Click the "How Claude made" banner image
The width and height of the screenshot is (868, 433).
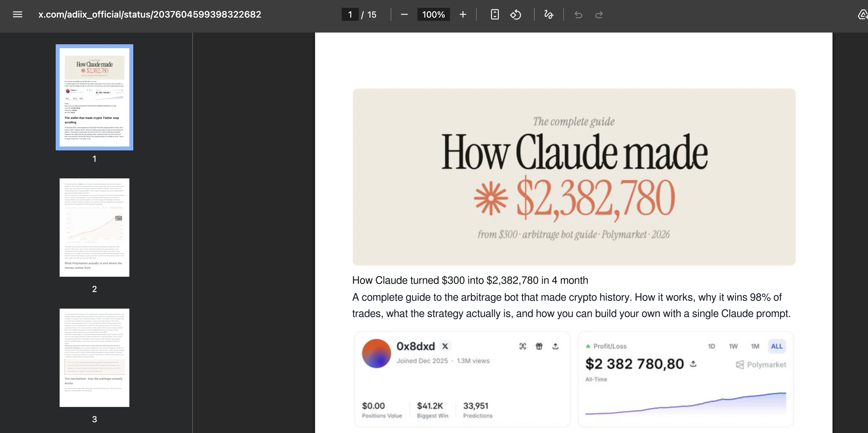[x=574, y=177]
